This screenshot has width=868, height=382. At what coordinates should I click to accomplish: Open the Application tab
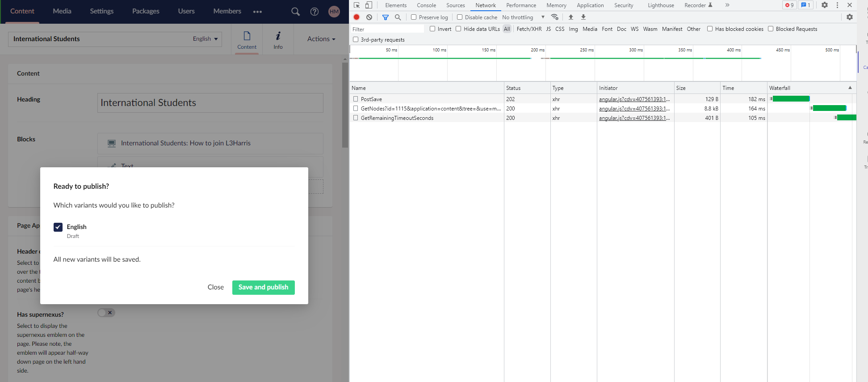[590, 5]
